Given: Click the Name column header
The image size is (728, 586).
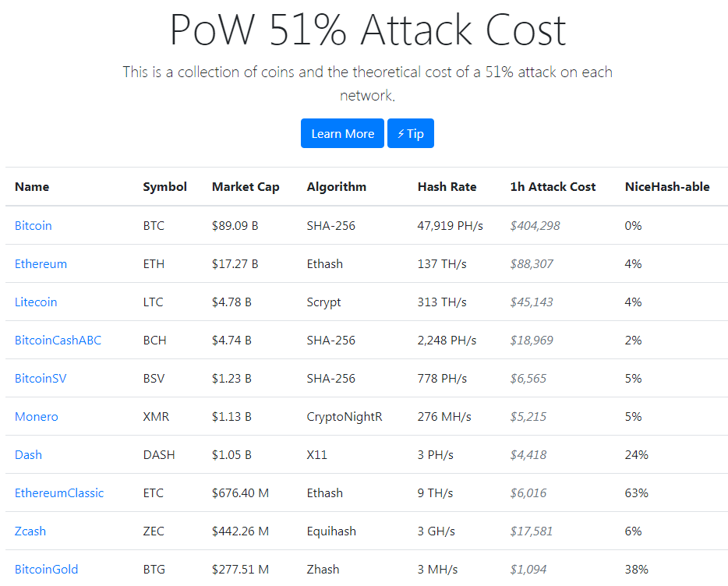Looking at the screenshot, I should (32, 187).
